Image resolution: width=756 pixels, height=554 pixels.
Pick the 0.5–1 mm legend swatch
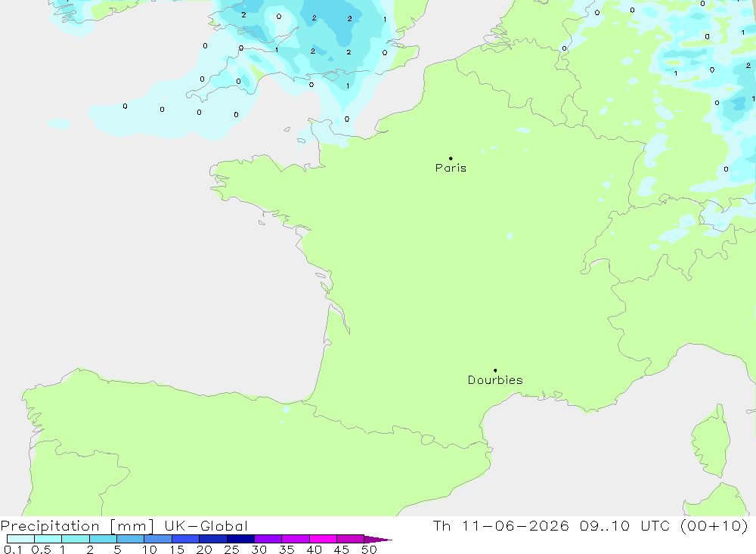click(x=48, y=539)
